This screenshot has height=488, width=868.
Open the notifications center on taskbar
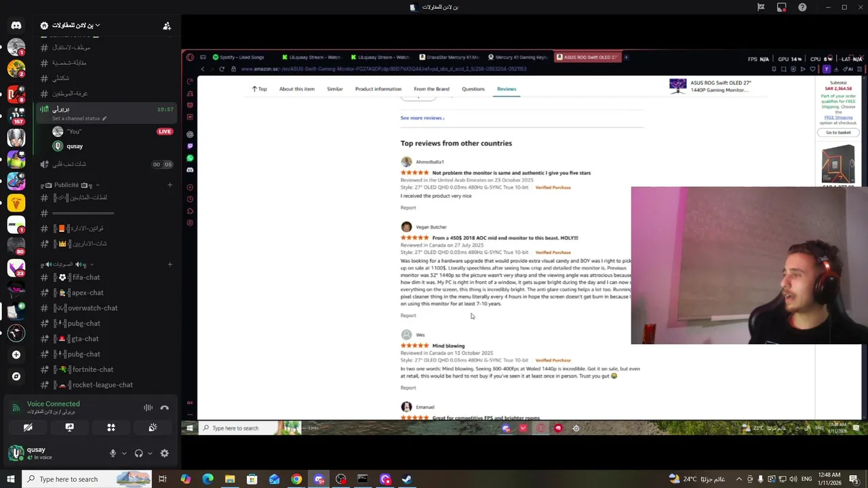pyautogui.click(x=854, y=479)
